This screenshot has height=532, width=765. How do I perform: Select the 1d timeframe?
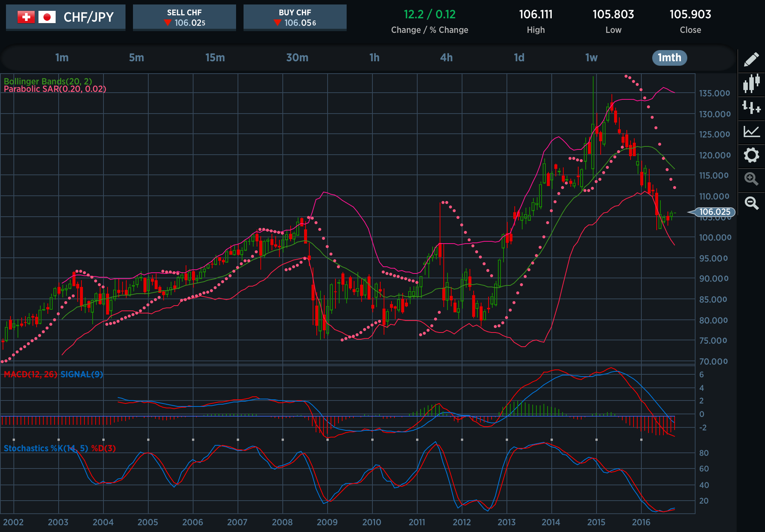coord(519,58)
